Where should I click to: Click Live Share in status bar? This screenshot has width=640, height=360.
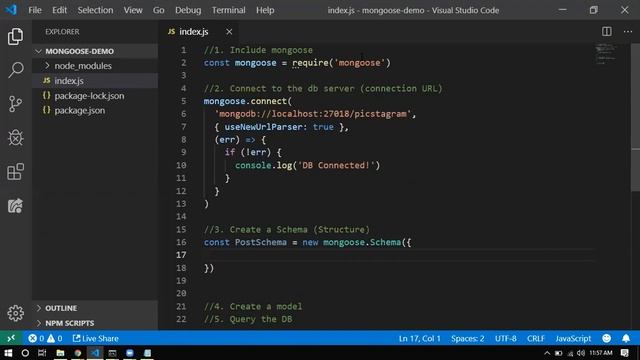(96, 338)
